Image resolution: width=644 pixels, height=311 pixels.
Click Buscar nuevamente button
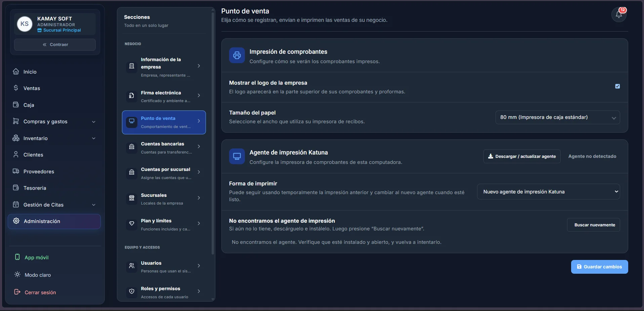coord(594,225)
